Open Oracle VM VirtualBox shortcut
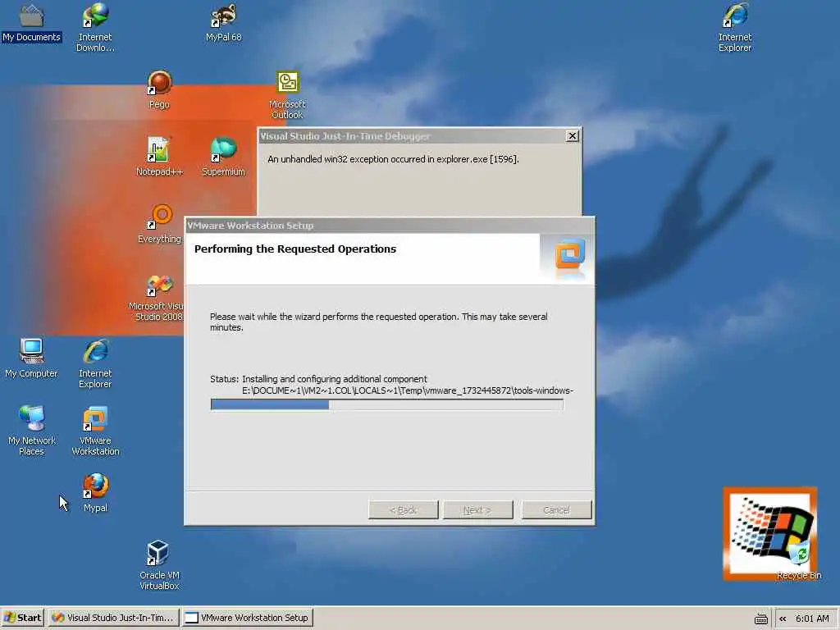The height and width of the screenshot is (630, 840). 159,566
